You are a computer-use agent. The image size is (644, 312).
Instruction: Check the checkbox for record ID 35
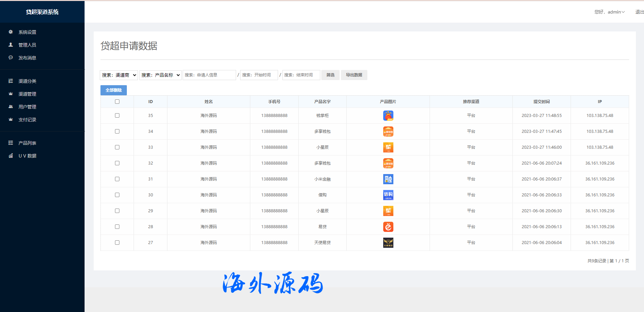tap(117, 116)
